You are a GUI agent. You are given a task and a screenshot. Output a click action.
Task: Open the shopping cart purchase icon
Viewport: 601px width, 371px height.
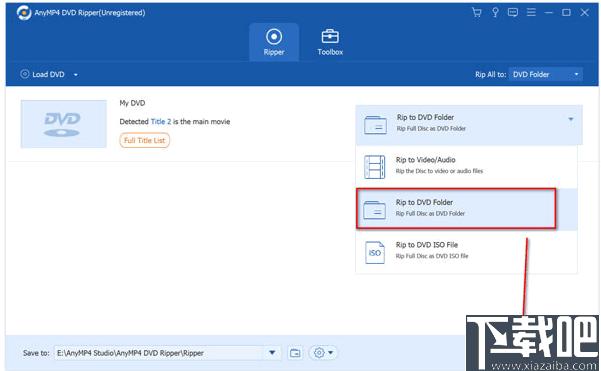476,13
